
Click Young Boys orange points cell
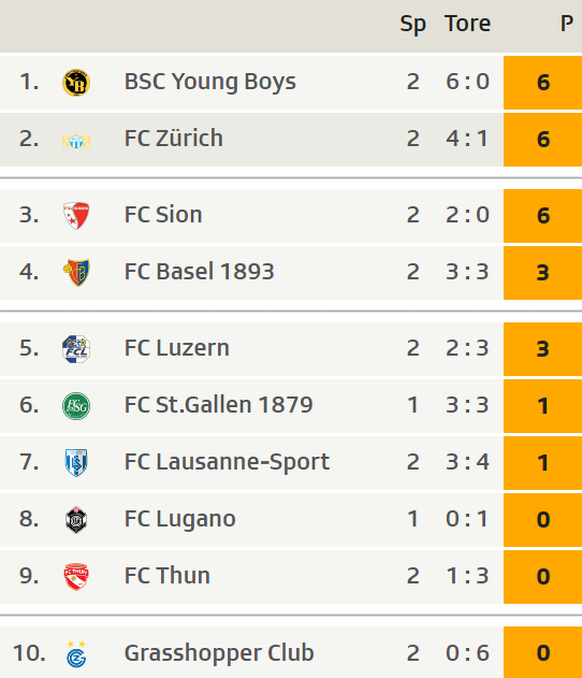coord(543,82)
